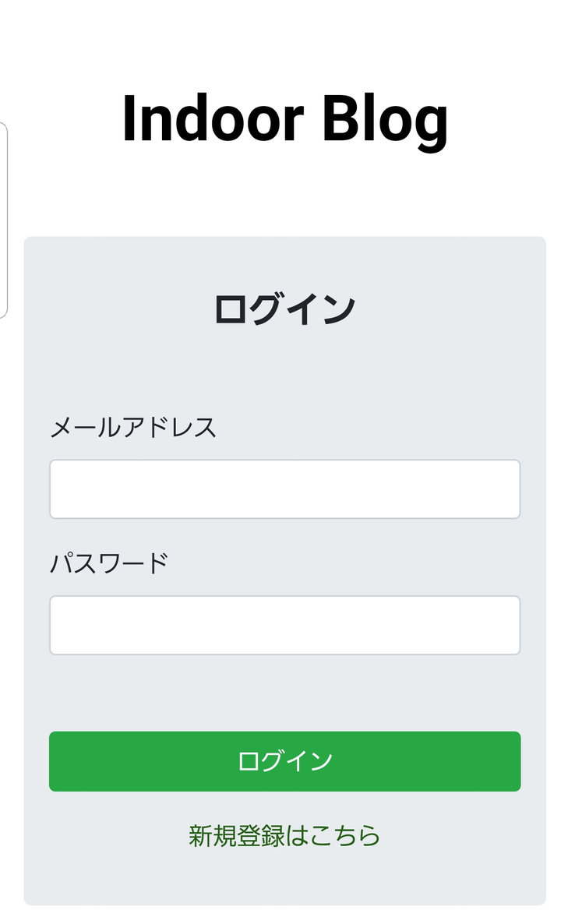Select the text box under メールアドレス
Image resolution: width=561 pixels, height=924 pixels.
click(284, 489)
